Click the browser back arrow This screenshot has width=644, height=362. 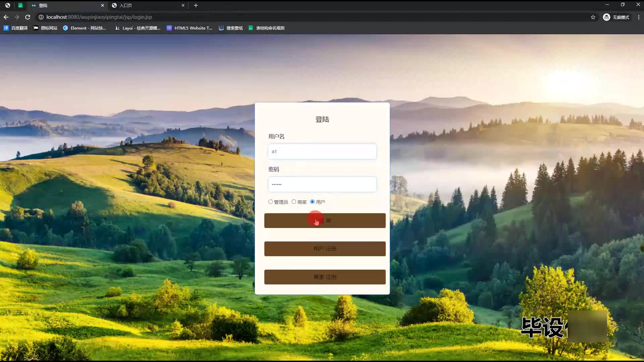point(6,17)
